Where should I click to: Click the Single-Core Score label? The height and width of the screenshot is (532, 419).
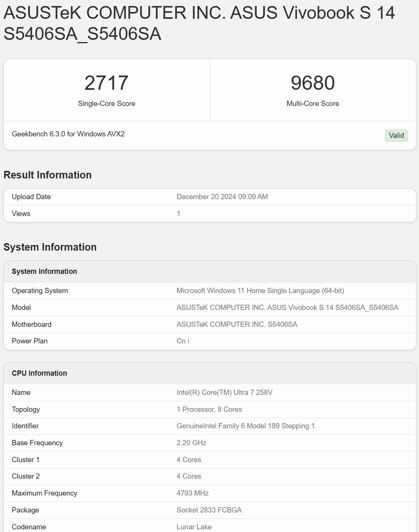[x=107, y=104]
